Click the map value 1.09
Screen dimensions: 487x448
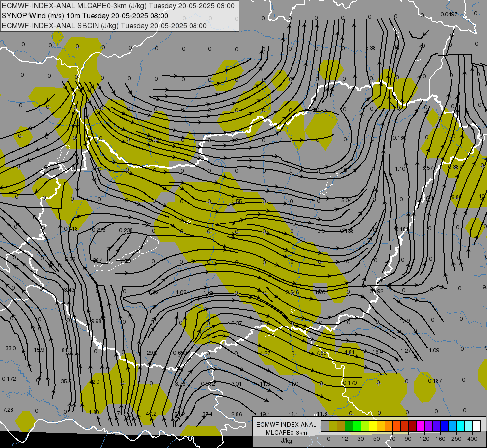pos(434,350)
